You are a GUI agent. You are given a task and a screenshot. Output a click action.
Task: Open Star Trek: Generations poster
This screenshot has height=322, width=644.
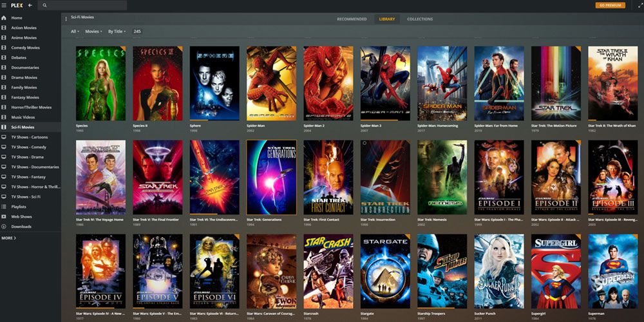(x=272, y=177)
